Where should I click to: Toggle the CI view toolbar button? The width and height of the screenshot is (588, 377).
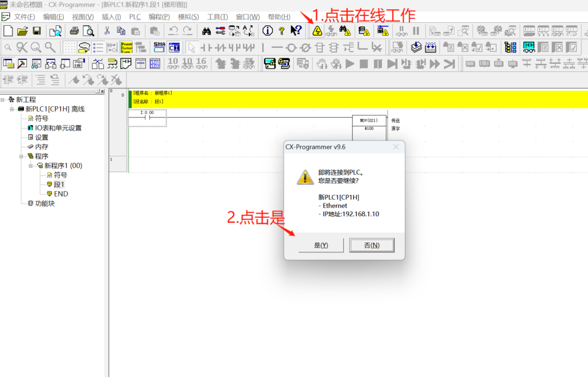173,47
